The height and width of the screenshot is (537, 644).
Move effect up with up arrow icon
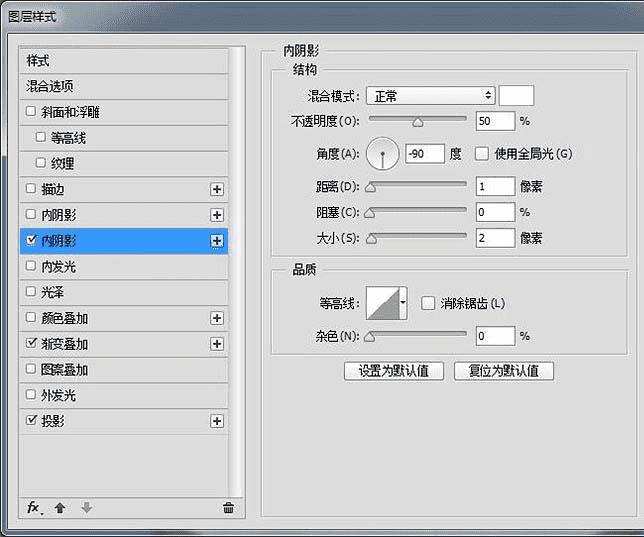pos(60,508)
